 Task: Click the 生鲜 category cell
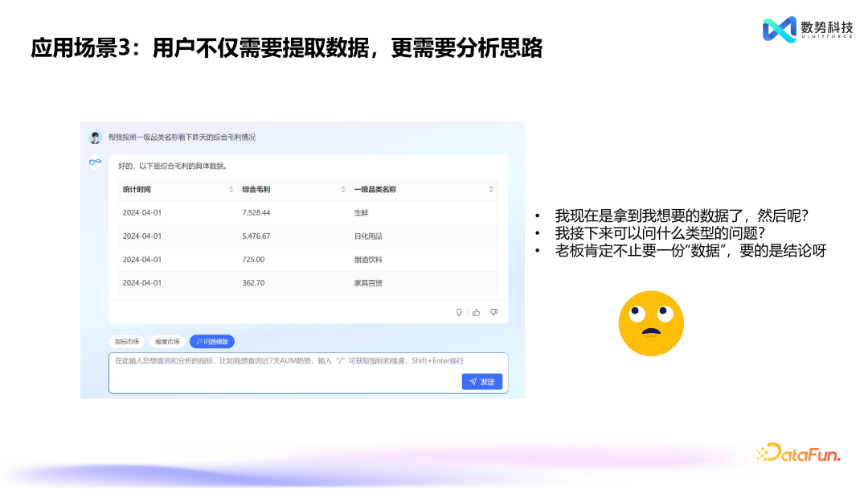click(x=362, y=213)
